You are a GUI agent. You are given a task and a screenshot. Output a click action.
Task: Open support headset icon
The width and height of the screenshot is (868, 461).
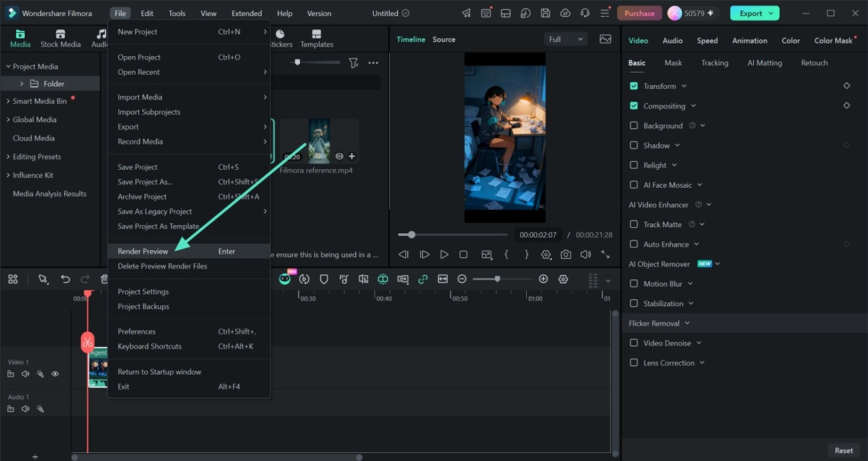(x=586, y=13)
